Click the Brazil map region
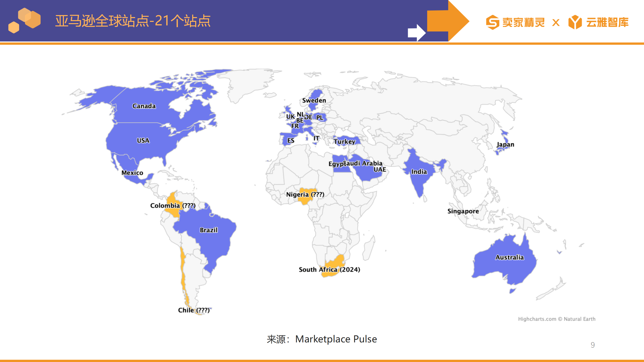Image resolution: width=644 pixels, height=362 pixels. tap(209, 230)
